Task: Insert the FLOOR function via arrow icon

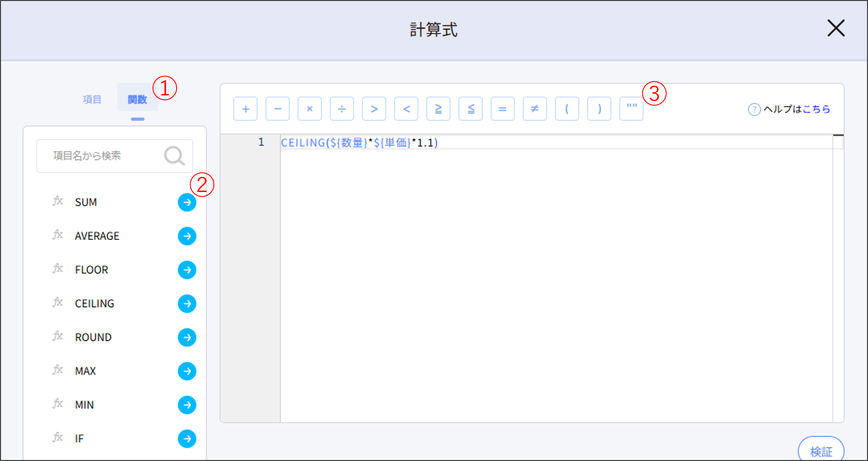Action: tap(187, 270)
